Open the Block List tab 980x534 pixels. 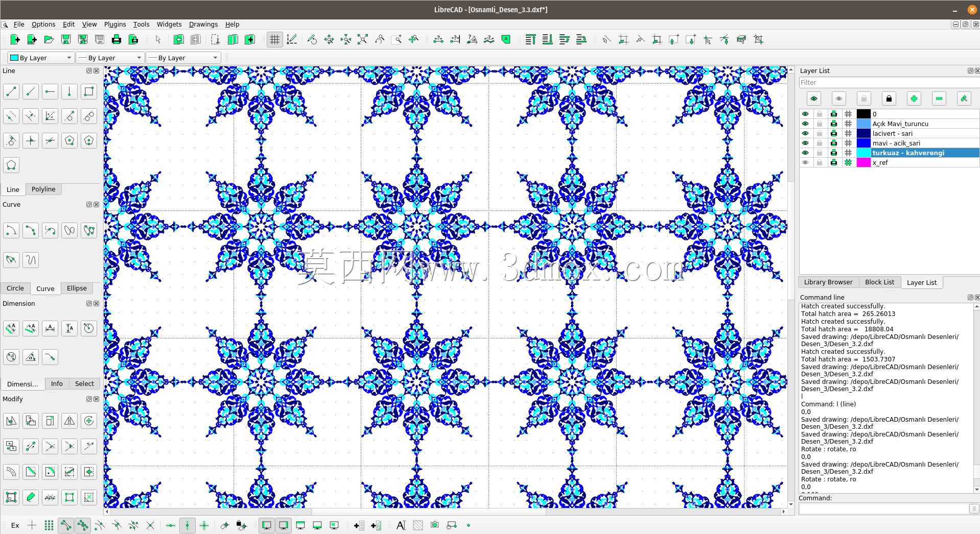pyautogui.click(x=879, y=282)
